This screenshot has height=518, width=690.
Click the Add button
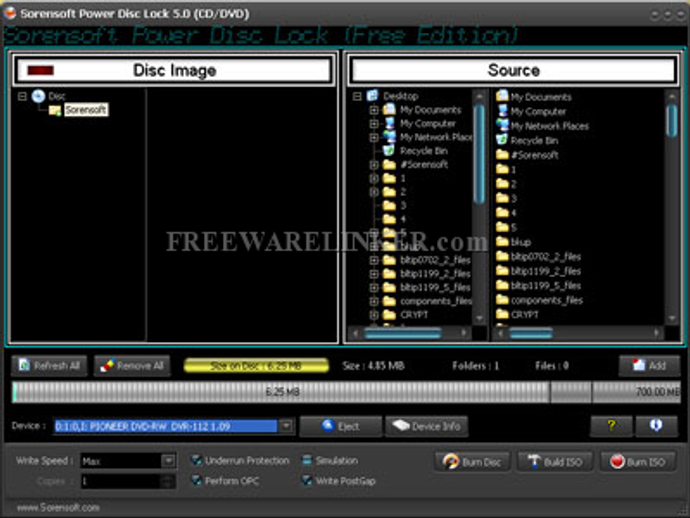pyautogui.click(x=649, y=365)
